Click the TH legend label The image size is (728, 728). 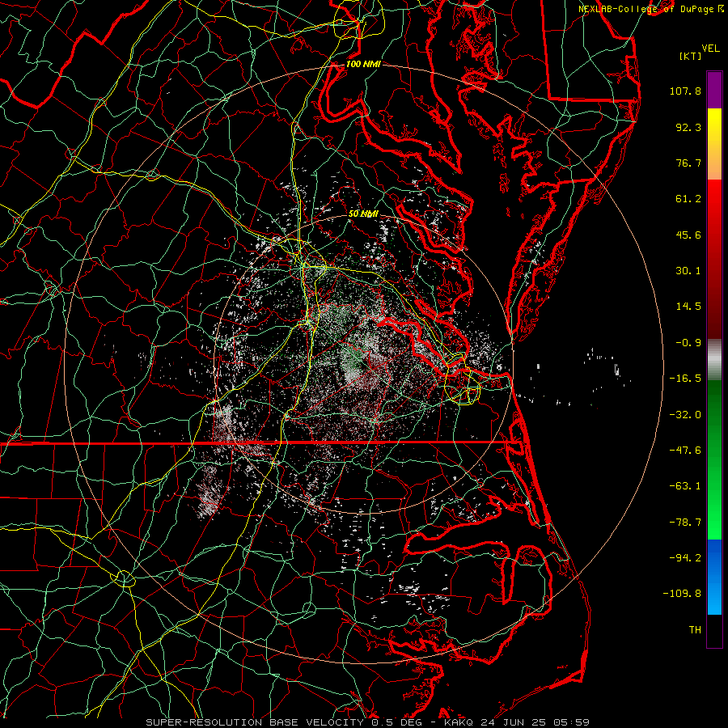coord(695,630)
